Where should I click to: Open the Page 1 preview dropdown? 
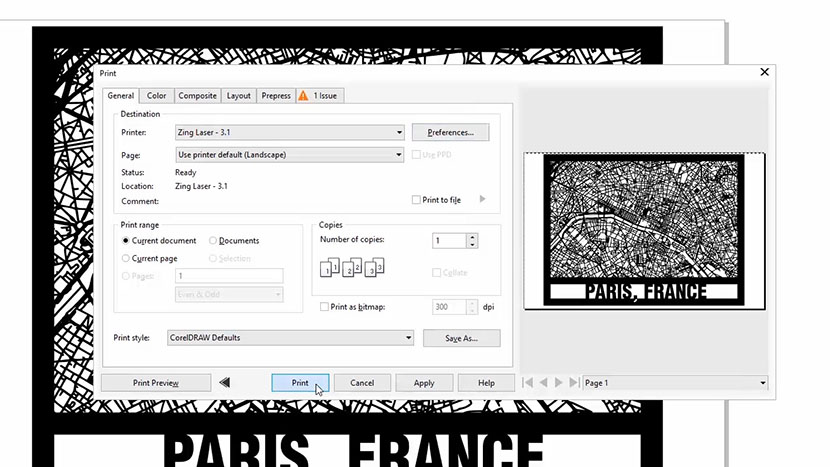762,383
